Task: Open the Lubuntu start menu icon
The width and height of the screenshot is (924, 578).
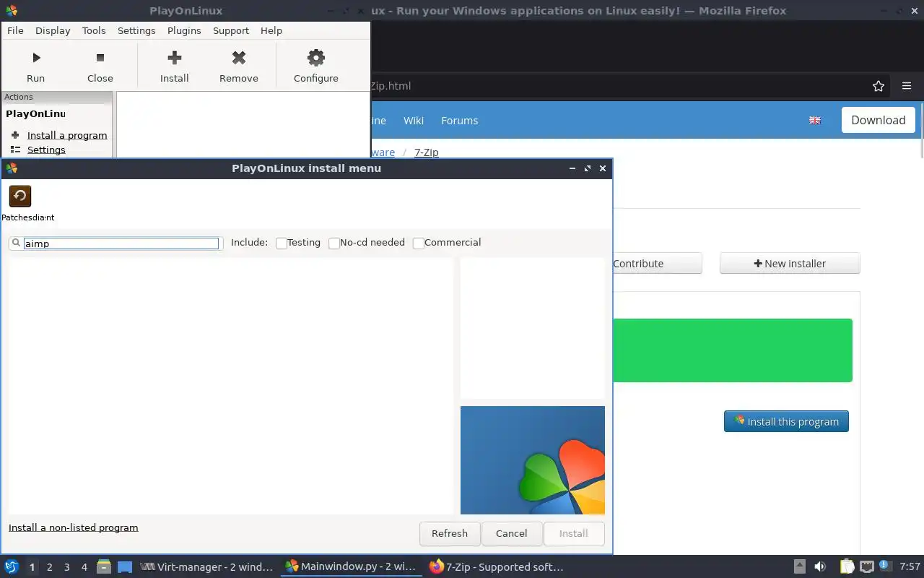Action: (12, 566)
